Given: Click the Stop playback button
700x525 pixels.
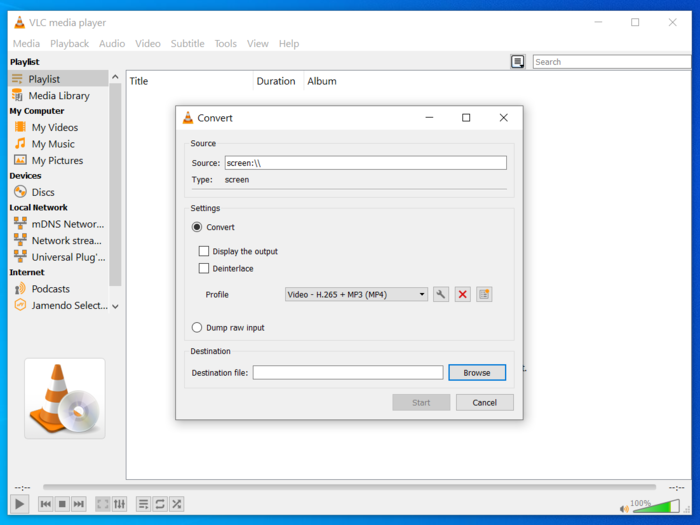Looking at the screenshot, I should point(62,504).
